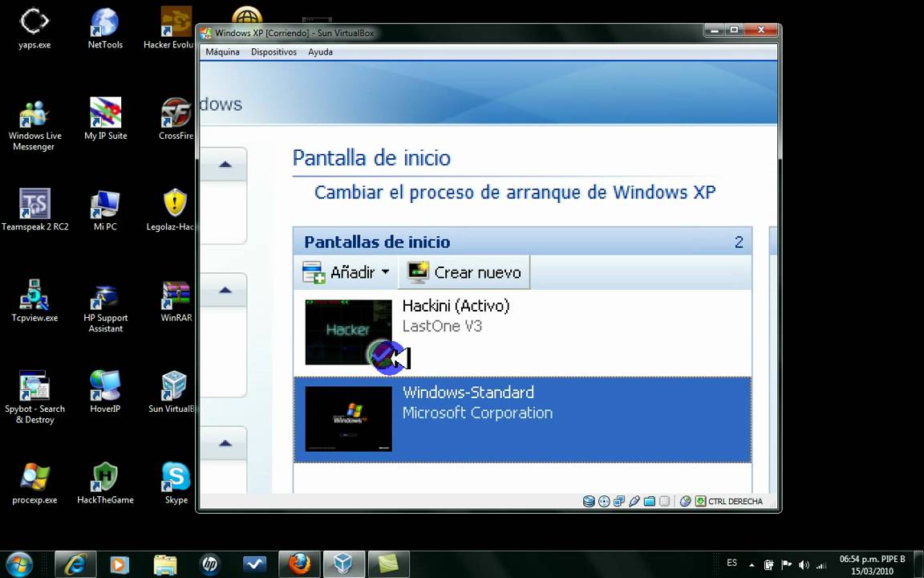Open the green notes taskbar application

(x=389, y=564)
